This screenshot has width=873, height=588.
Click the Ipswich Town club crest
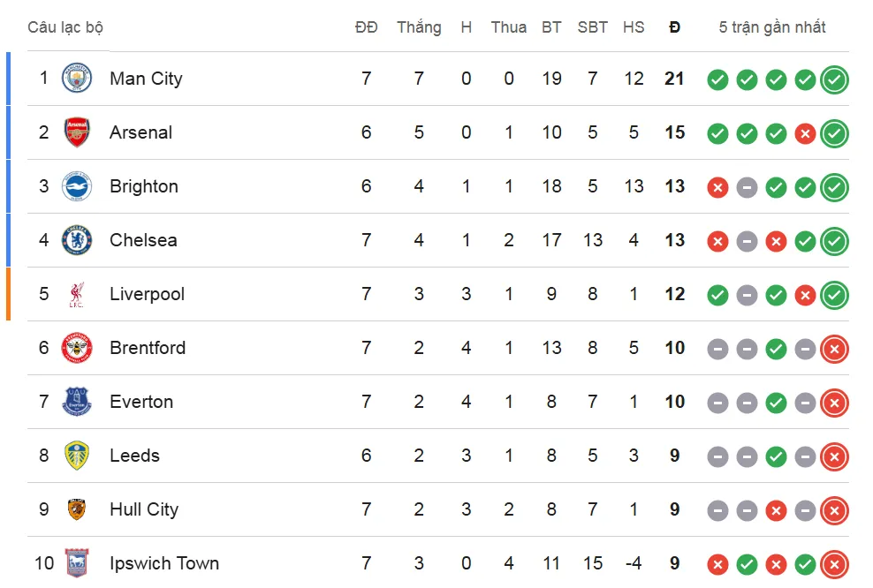pos(77,563)
